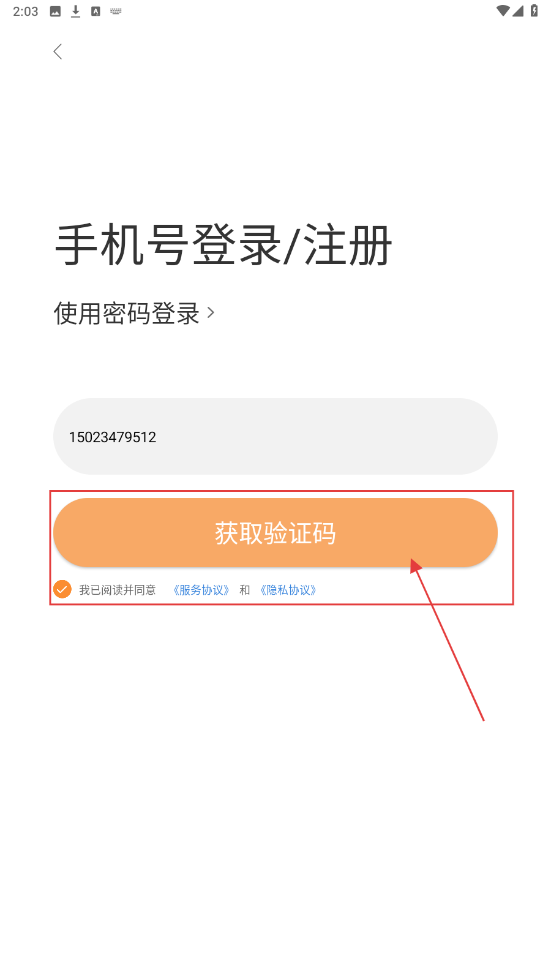Tap the letter A notification icon
The height and width of the screenshot is (980, 551).
point(96,11)
